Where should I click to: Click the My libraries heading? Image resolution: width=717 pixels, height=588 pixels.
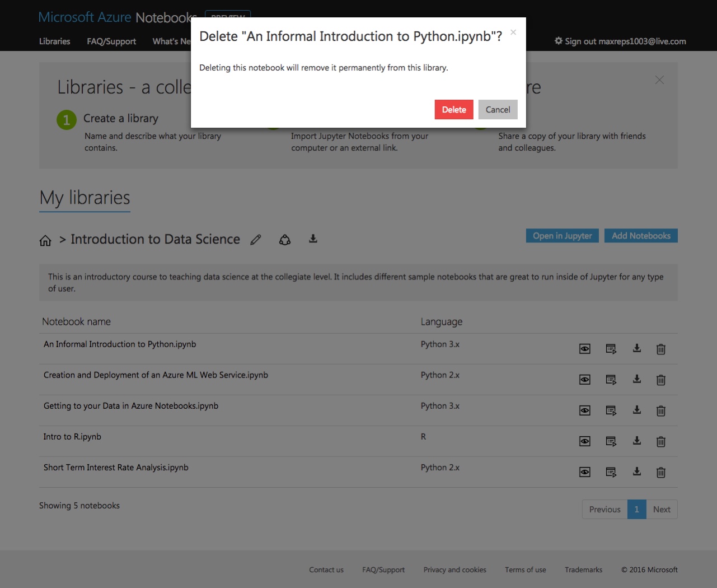[85, 198]
